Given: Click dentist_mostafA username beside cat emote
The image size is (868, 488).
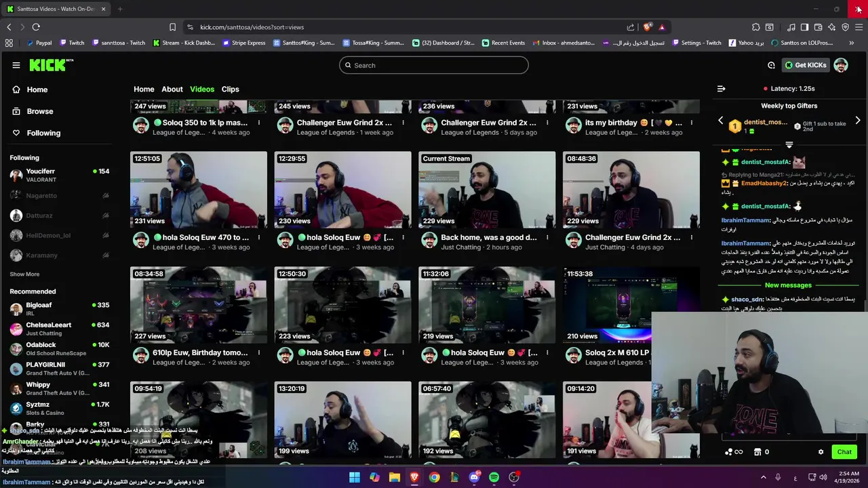Looking at the screenshot, I should coord(766,162).
